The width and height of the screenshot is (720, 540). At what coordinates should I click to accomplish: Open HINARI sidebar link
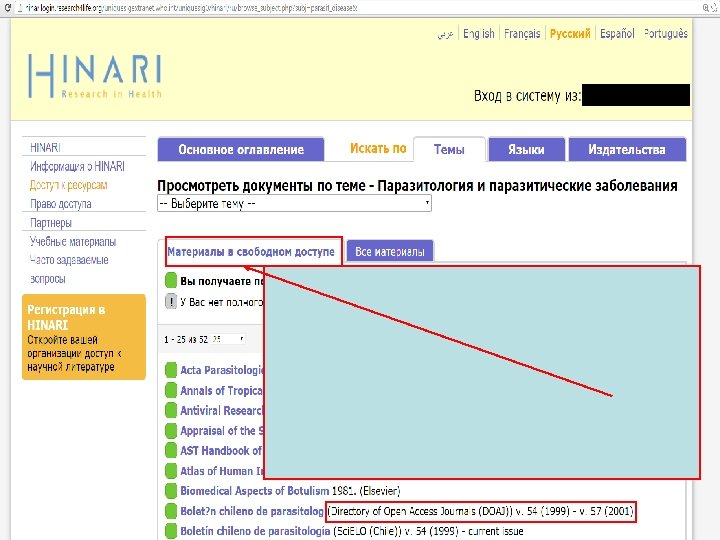pos(45,147)
